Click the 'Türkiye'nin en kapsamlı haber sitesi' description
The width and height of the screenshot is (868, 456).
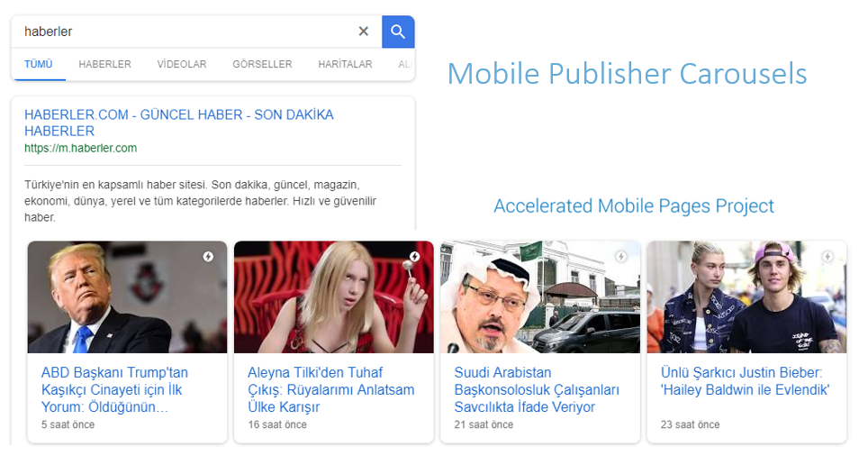[201, 201]
